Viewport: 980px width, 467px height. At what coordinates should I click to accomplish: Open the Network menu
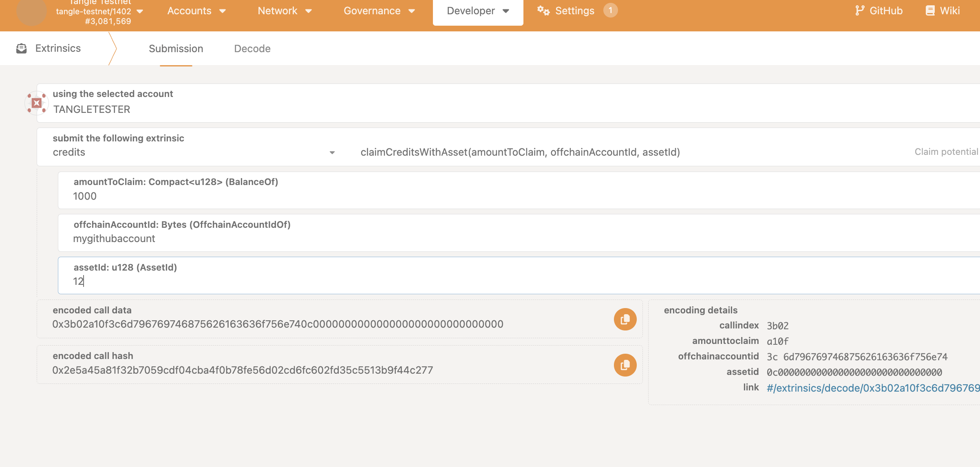click(285, 11)
